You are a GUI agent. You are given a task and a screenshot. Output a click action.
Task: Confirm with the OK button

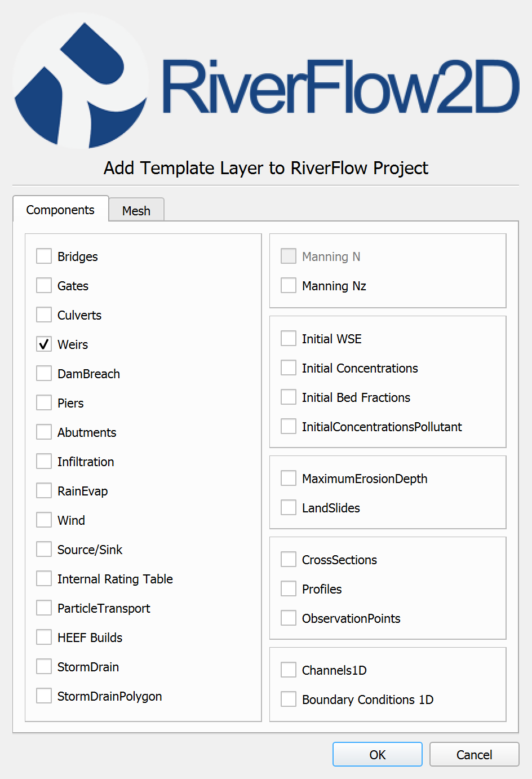click(378, 755)
